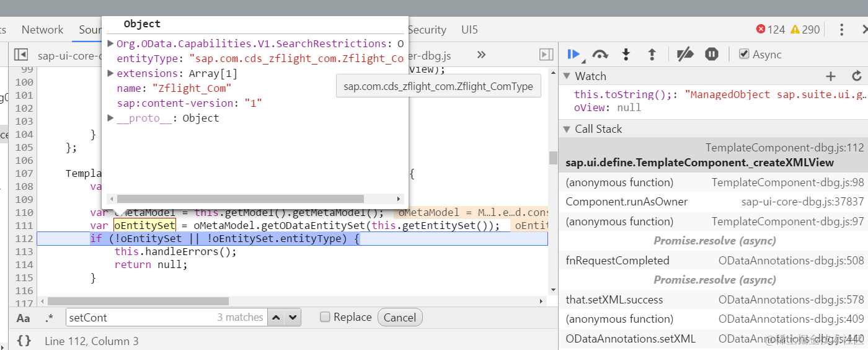Toggle match case search option
Screen dimensions: 868x350
point(23,318)
